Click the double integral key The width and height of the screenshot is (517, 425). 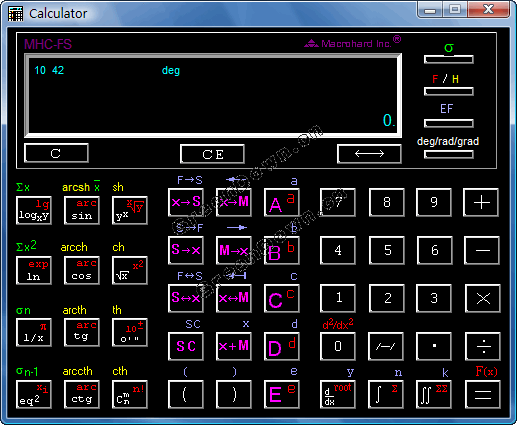(x=434, y=394)
